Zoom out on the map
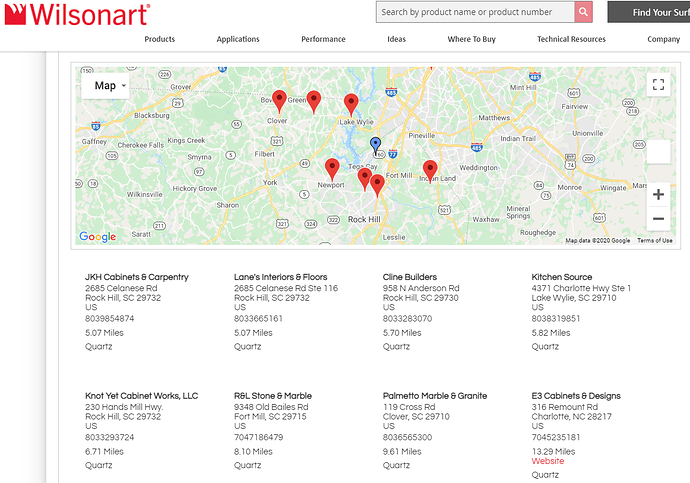The height and width of the screenshot is (483, 690). pyautogui.click(x=658, y=219)
